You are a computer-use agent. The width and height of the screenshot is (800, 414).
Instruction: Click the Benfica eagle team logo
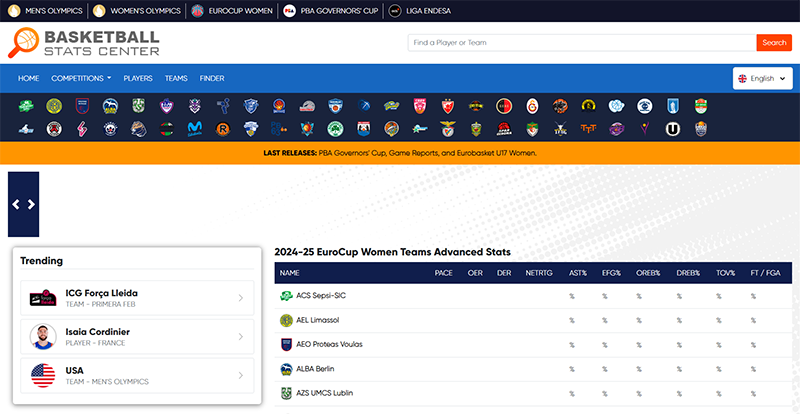pos(447,129)
